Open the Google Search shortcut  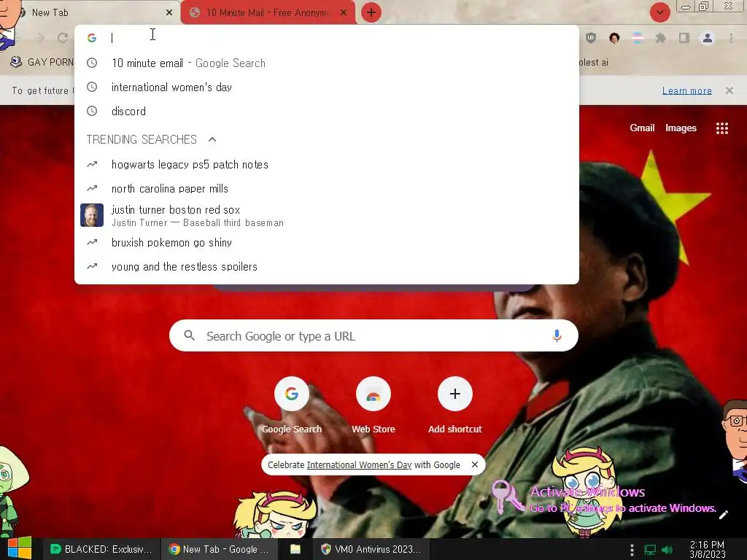292,405
